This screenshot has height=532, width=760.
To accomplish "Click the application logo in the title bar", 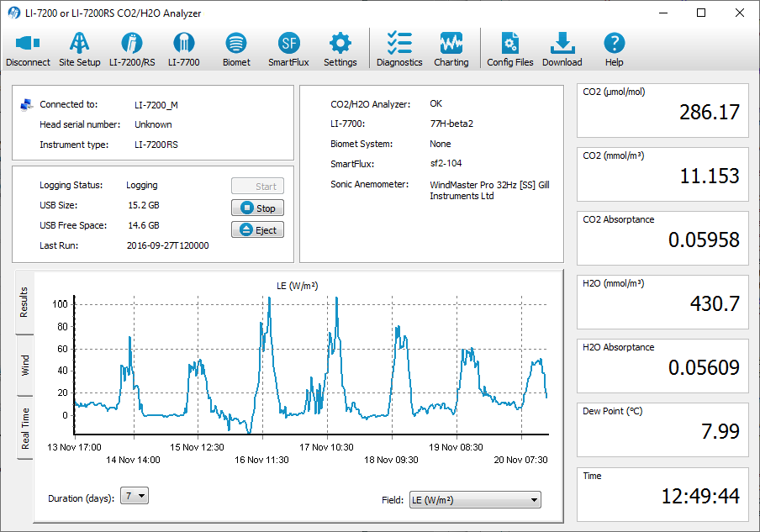I will (x=13, y=13).
